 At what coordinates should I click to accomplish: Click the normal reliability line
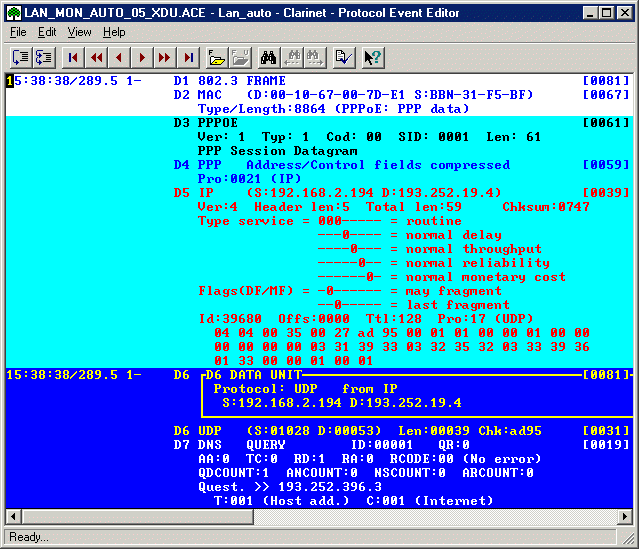pos(434,263)
